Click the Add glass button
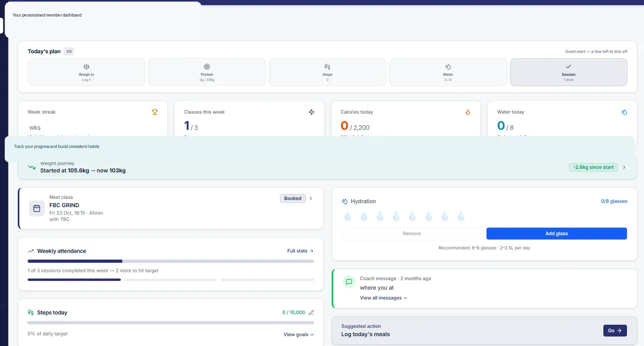The height and width of the screenshot is (346, 644). [557, 233]
